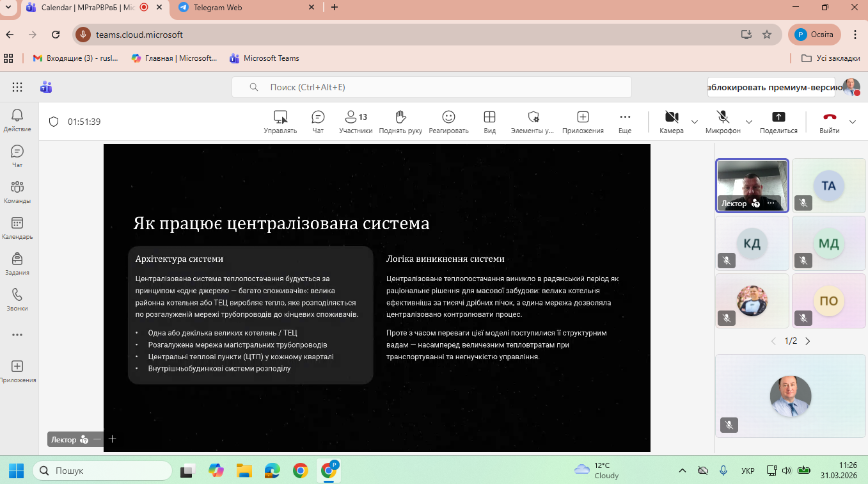Show the Participants list

(x=356, y=122)
